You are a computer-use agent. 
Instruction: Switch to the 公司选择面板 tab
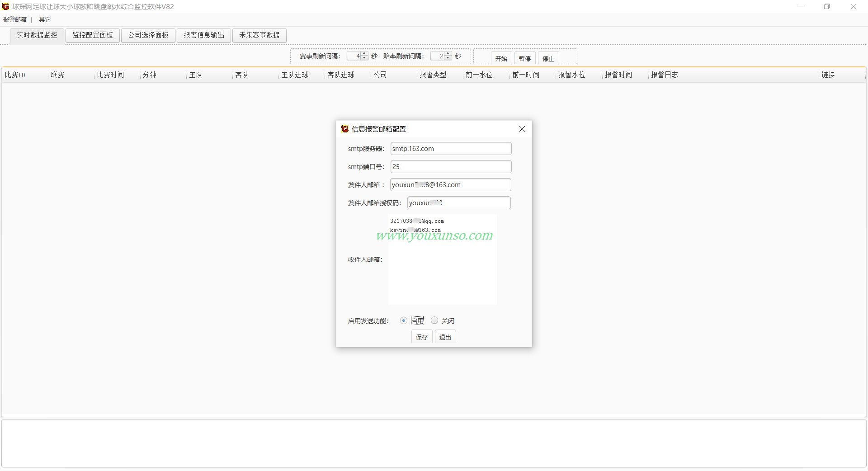(x=148, y=35)
